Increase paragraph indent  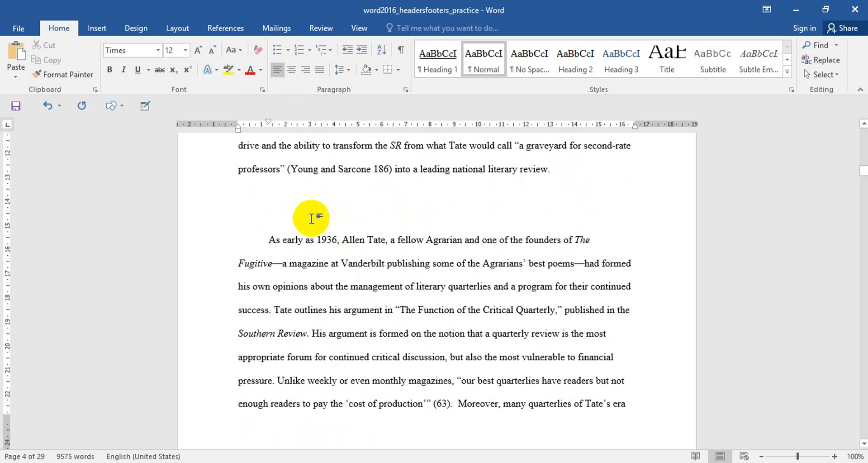[x=361, y=50]
